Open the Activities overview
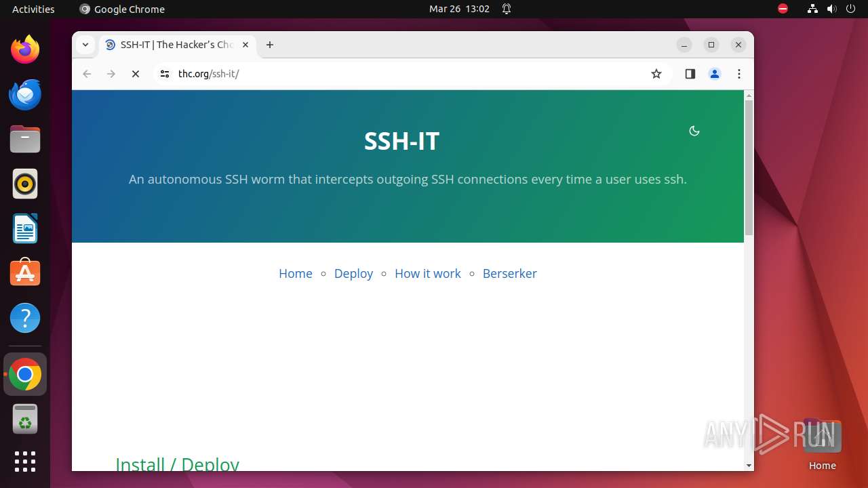Image resolution: width=868 pixels, height=488 pixels. (33, 9)
